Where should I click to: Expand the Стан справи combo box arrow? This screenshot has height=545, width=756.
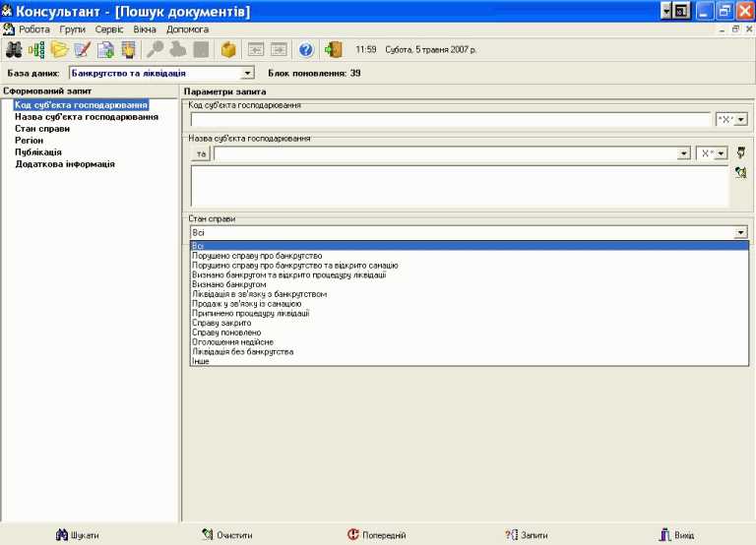[x=740, y=232]
